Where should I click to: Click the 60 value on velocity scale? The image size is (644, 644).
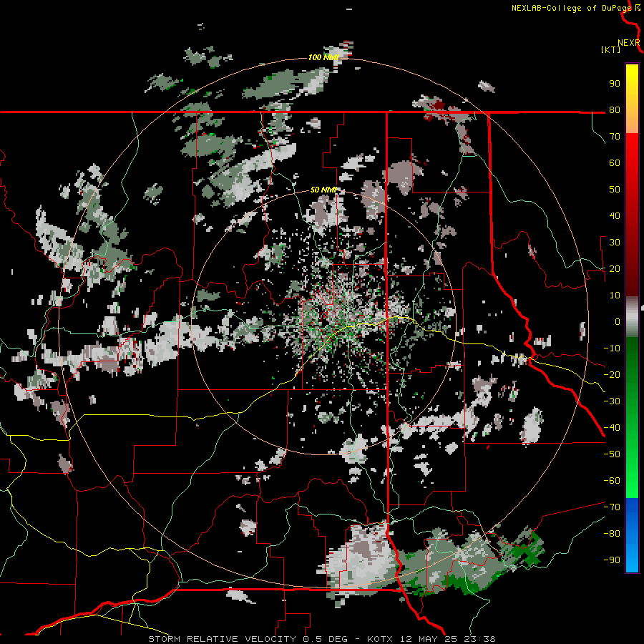pyautogui.click(x=615, y=163)
